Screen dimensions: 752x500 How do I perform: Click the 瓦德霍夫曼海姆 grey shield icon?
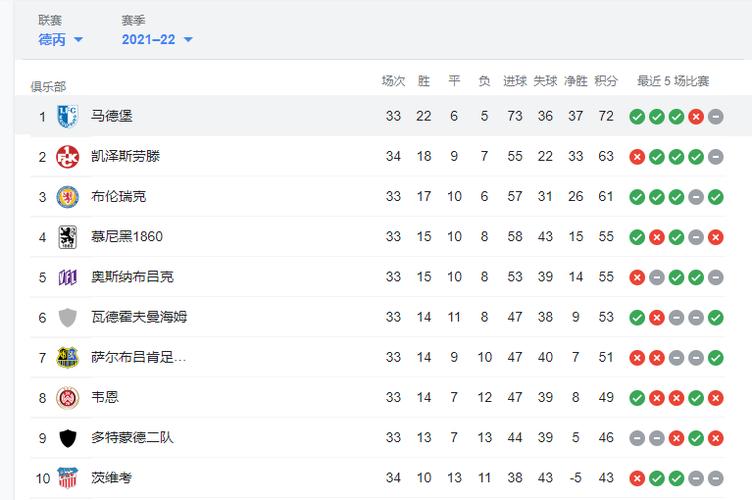[67, 317]
